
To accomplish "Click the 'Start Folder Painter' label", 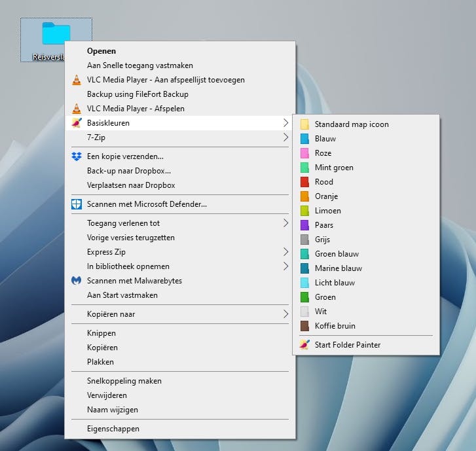I will click(348, 345).
